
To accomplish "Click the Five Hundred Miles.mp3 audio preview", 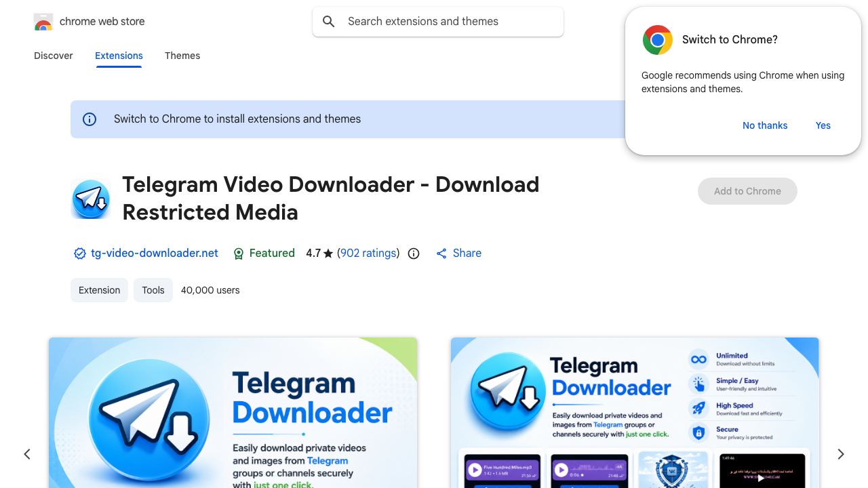I will coord(502,470).
